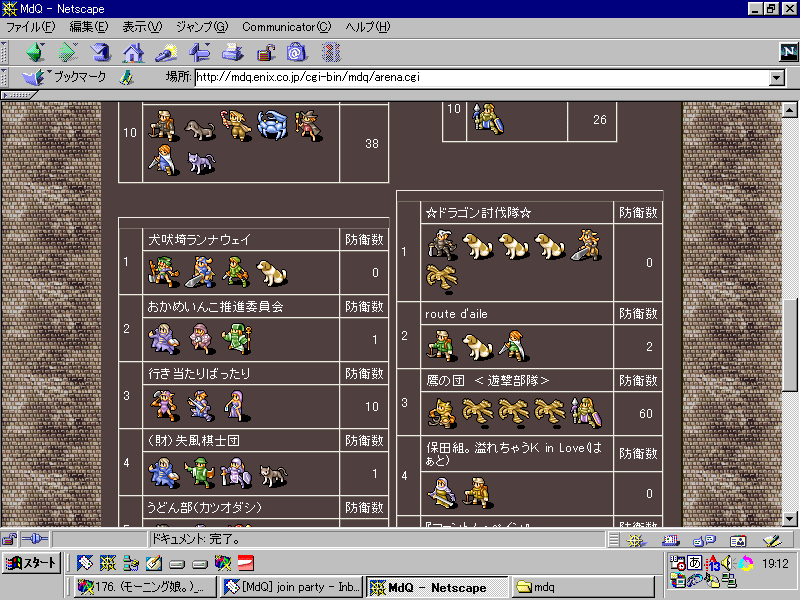Image resolution: width=800 pixels, height=600 pixels.
Task: Click the Forward navigation arrow icon
Action: [x=67, y=52]
